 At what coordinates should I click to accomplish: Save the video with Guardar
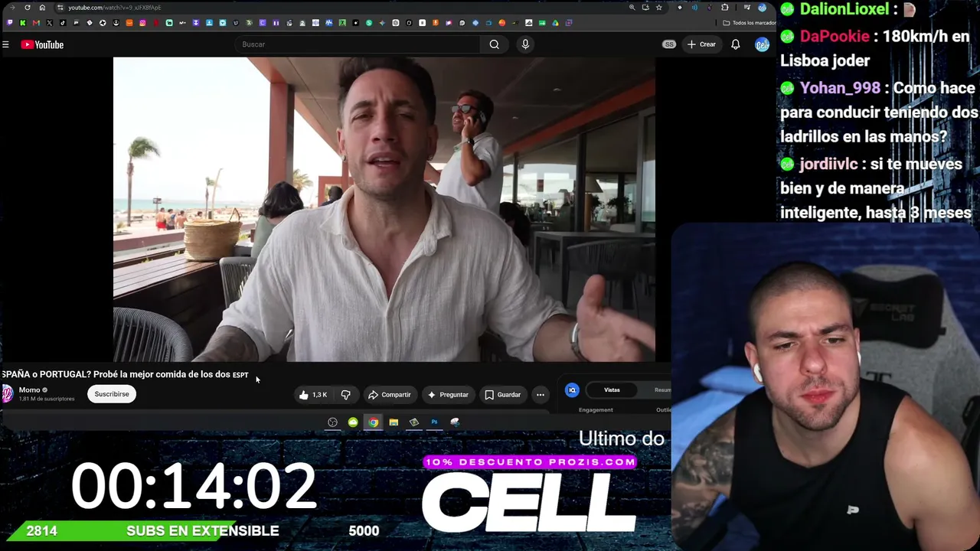coord(503,395)
